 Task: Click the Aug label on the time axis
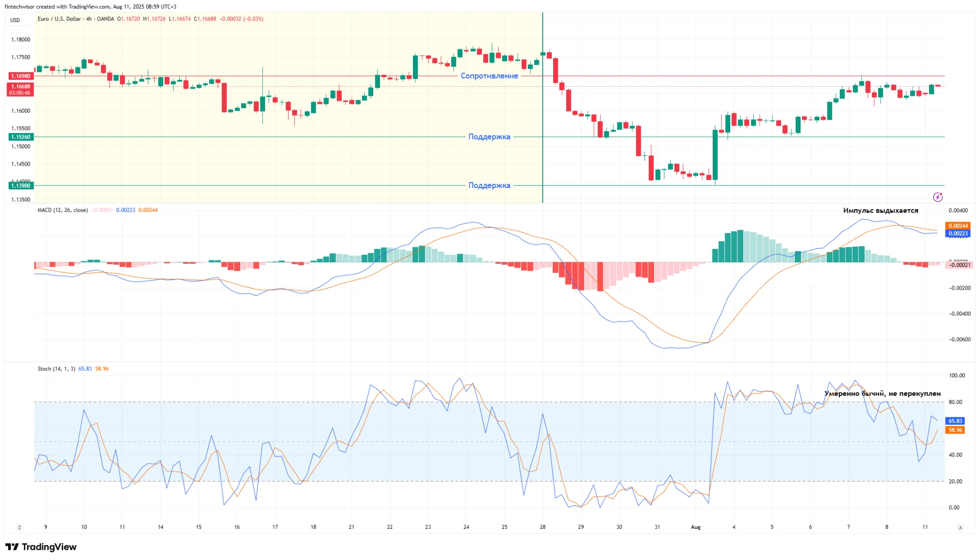[695, 526]
